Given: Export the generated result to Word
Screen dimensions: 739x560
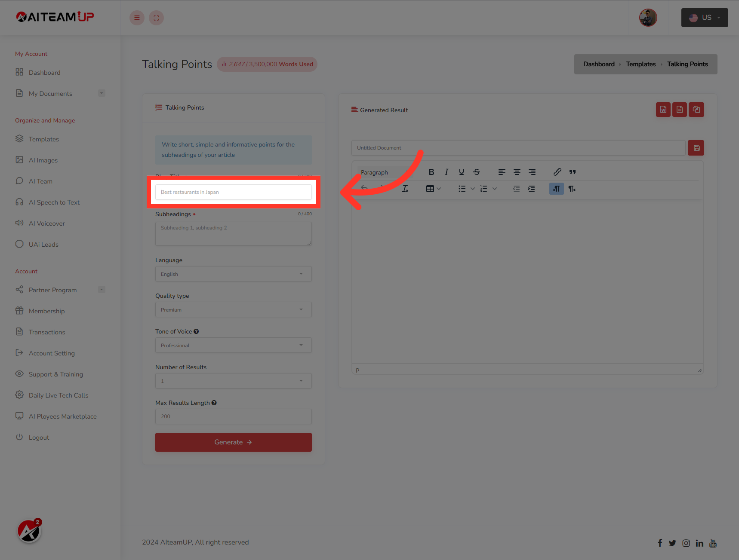Looking at the screenshot, I should pos(663,110).
